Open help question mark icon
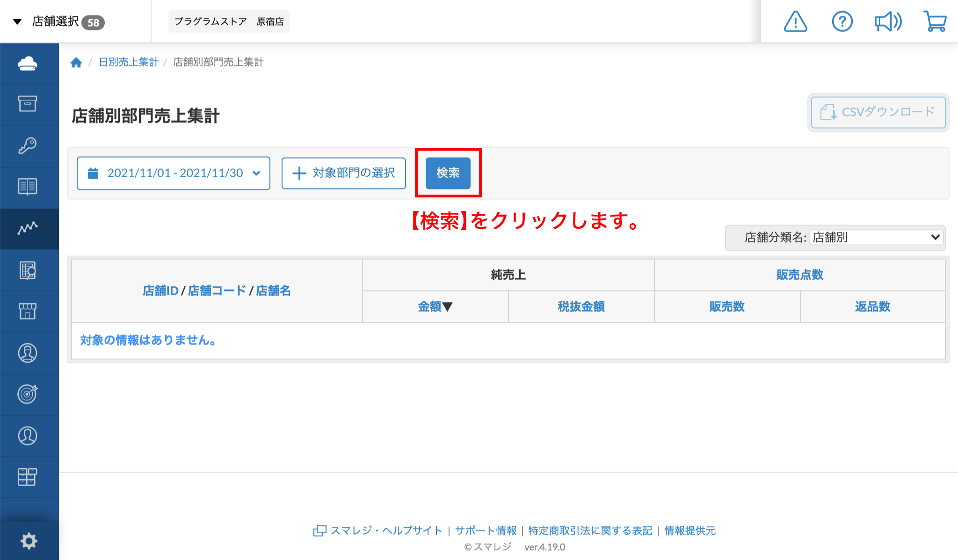 point(842,22)
